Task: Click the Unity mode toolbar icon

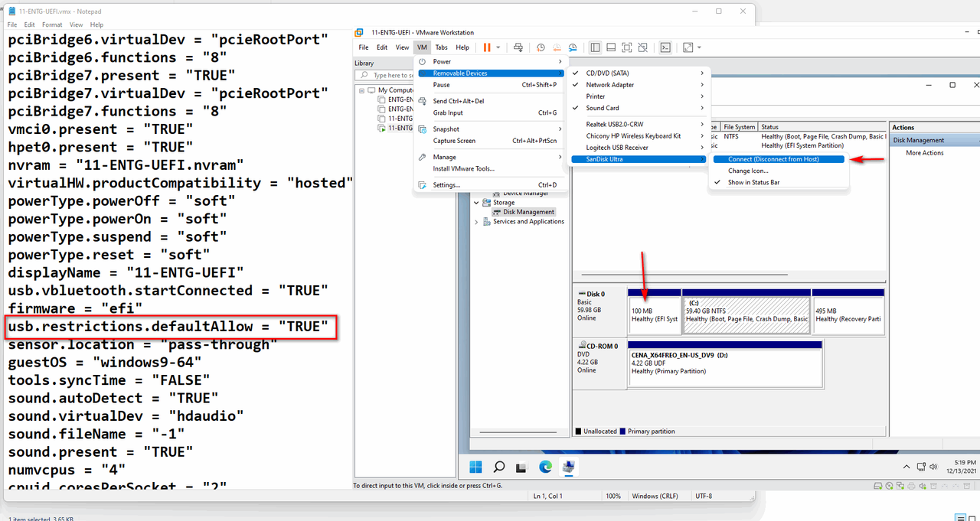Action: point(642,47)
